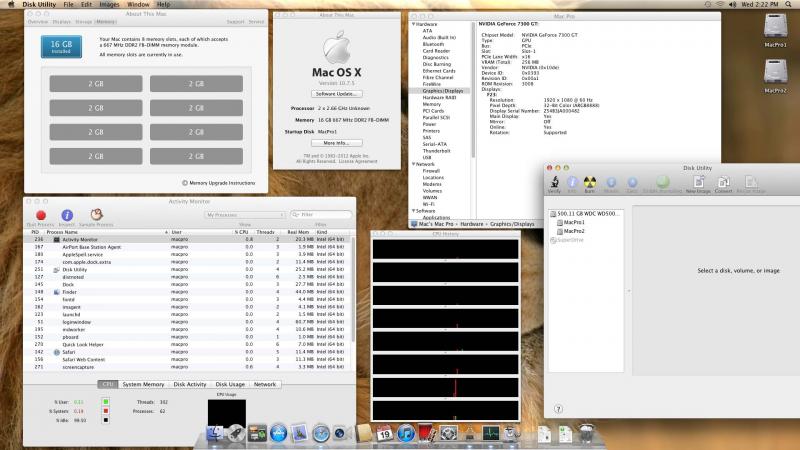This screenshot has height=450, width=800.
Task: Switch to the Disk Activity tab
Action: click(x=190, y=384)
